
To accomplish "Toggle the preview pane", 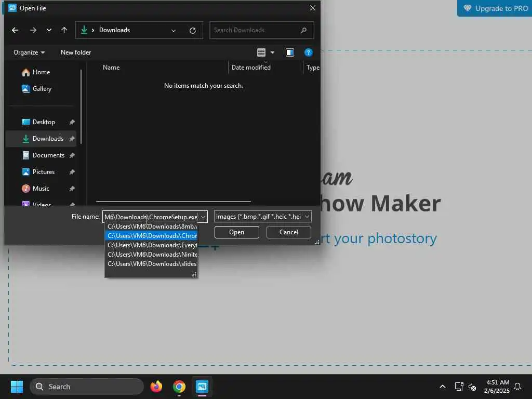I will [290, 52].
